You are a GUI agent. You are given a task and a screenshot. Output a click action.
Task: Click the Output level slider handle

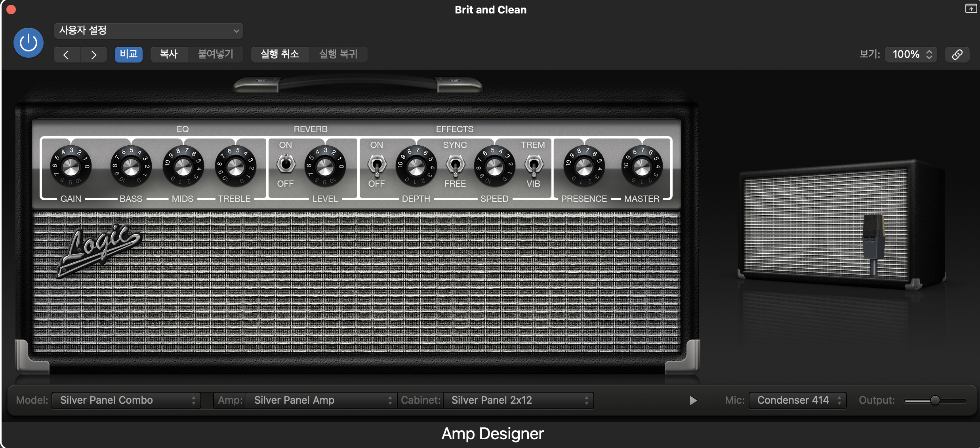click(935, 400)
